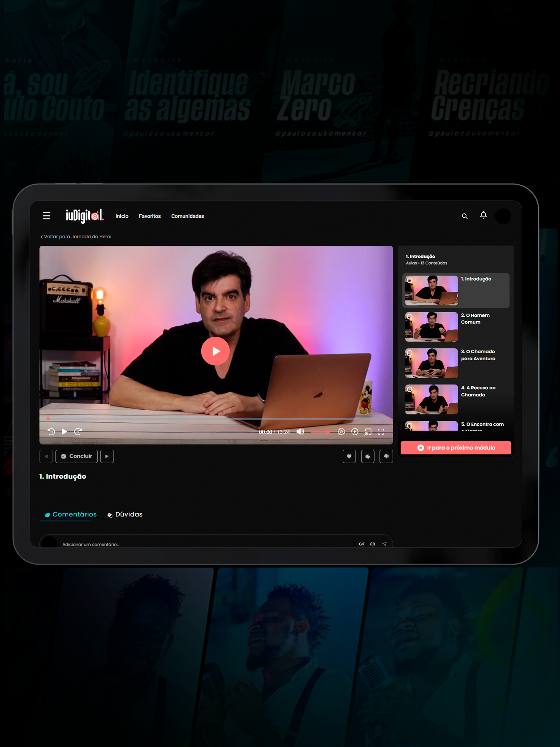
Task: Select the 2. O Homem Comum title
Action: point(475,319)
